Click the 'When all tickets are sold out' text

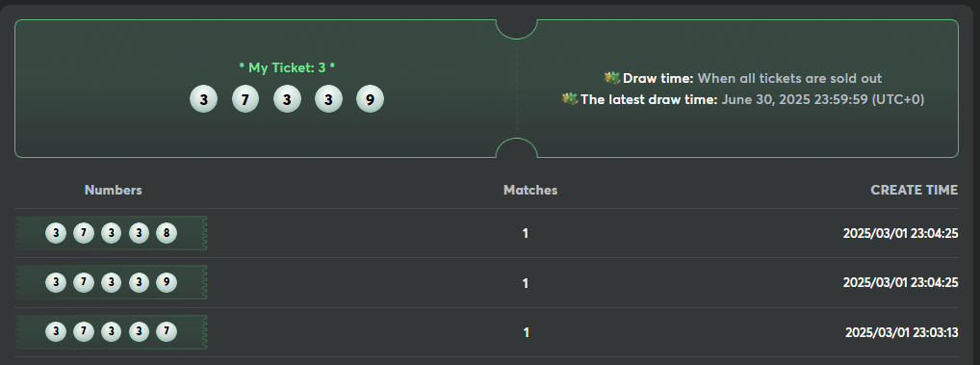tap(789, 78)
